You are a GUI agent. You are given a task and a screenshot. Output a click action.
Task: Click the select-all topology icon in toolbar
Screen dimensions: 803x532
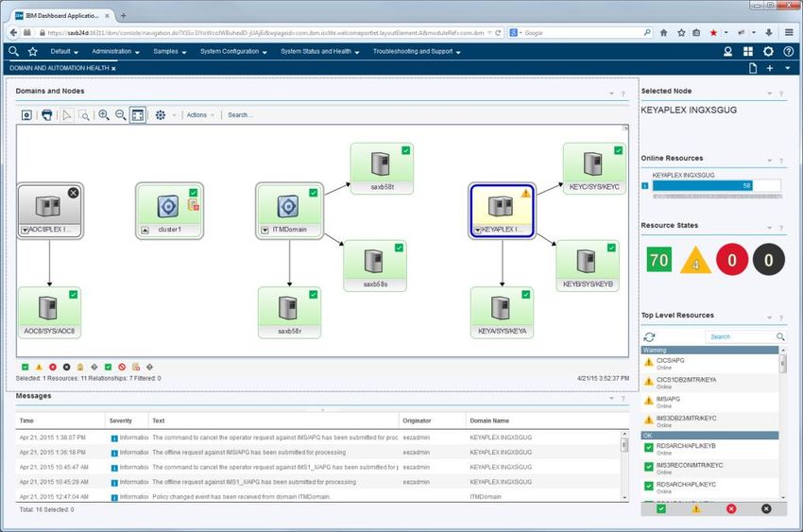(x=26, y=115)
